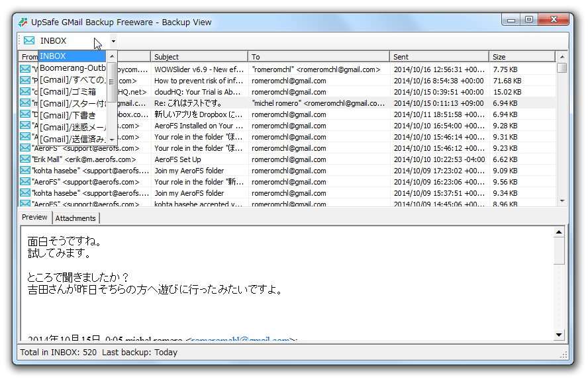Minimize the Backup View window
Screen dimensions: 588x381
point(511,19)
